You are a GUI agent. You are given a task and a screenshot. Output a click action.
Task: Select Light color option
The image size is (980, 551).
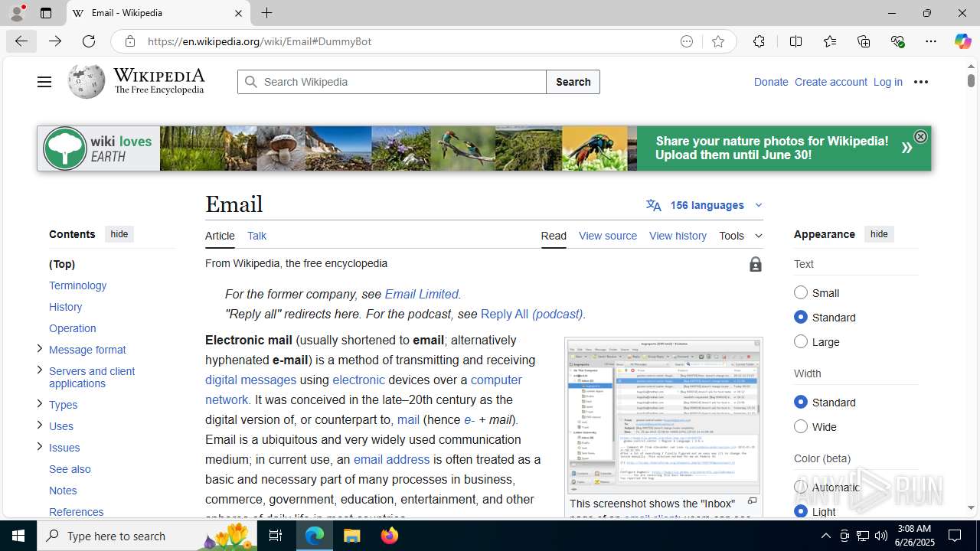[801, 511]
